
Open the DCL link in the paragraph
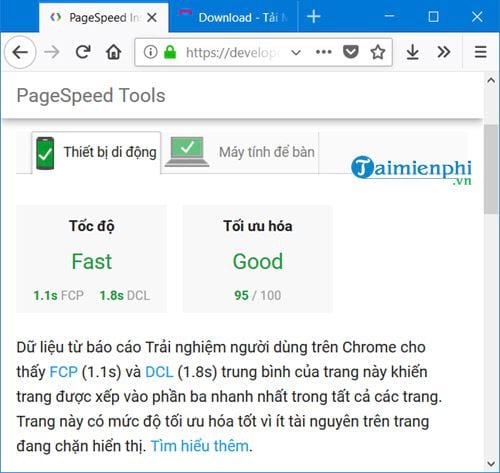[x=159, y=372]
